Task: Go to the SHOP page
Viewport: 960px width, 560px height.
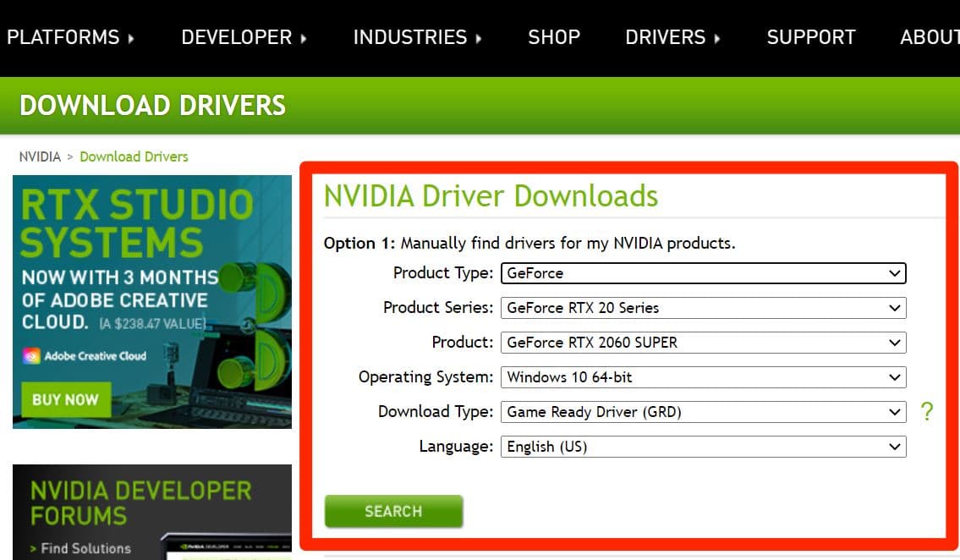Action: (554, 37)
